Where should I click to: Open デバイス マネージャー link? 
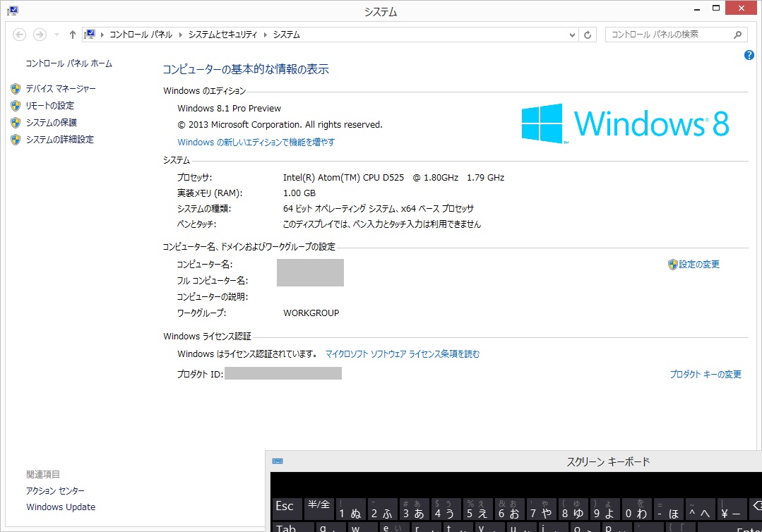click(x=61, y=89)
